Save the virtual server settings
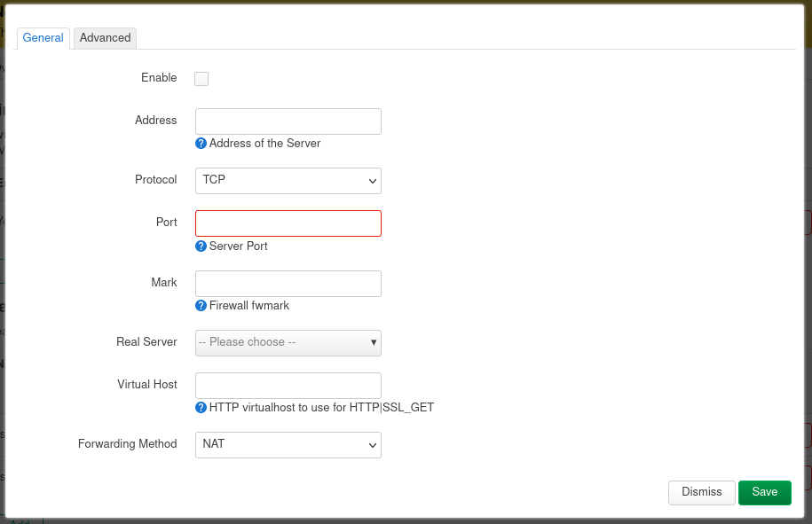This screenshot has width=812, height=524. 764,492
